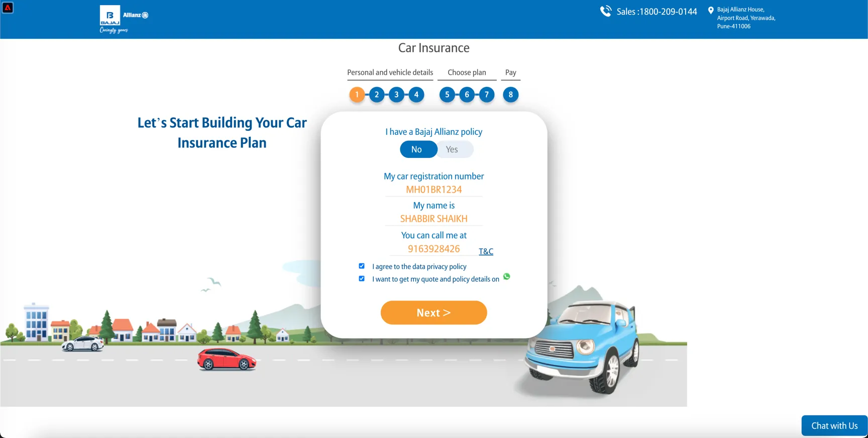868x438 pixels.
Task: Click 'I have a Bajaj Allianz policy' label
Action: click(x=434, y=132)
